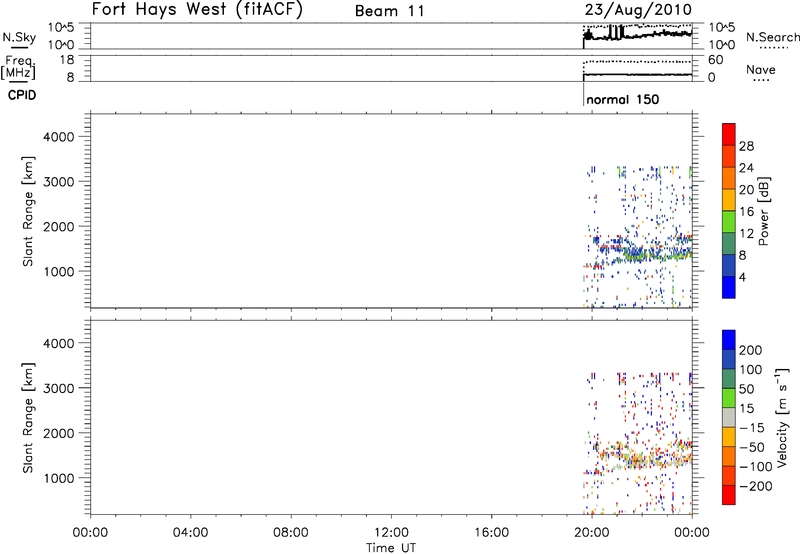This screenshot has height=554, width=800.
Task: Click the velocity scatter band near 1500 km
Action: click(x=644, y=457)
